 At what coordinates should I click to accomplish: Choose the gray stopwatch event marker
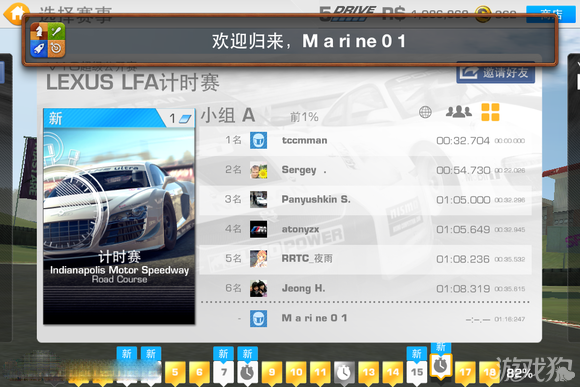(344, 372)
